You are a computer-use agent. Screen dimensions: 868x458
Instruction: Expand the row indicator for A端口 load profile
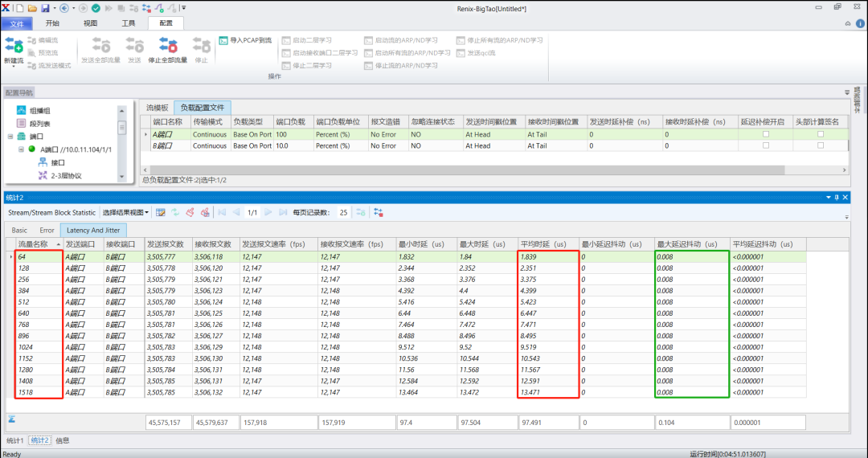point(146,134)
